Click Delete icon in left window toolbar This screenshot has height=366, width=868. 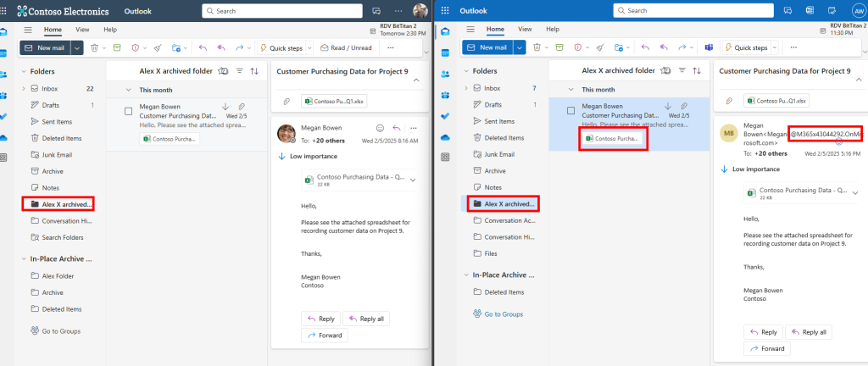point(94,48)
